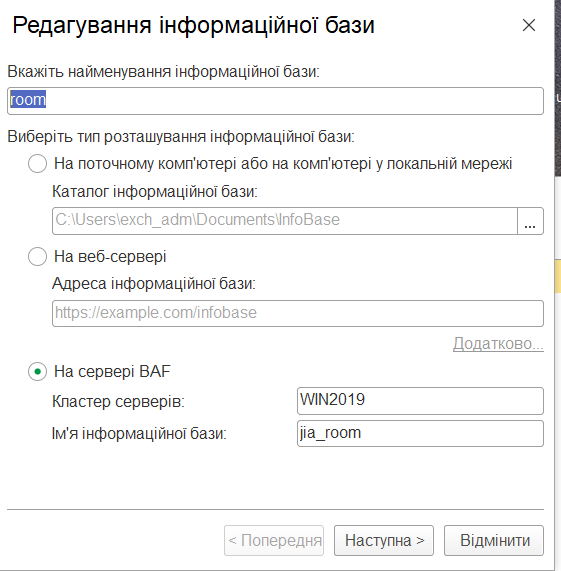This screenshot has width=561, height=571.
Task: Click the Кластер серверів label
Action: click(x=118, y=402)
